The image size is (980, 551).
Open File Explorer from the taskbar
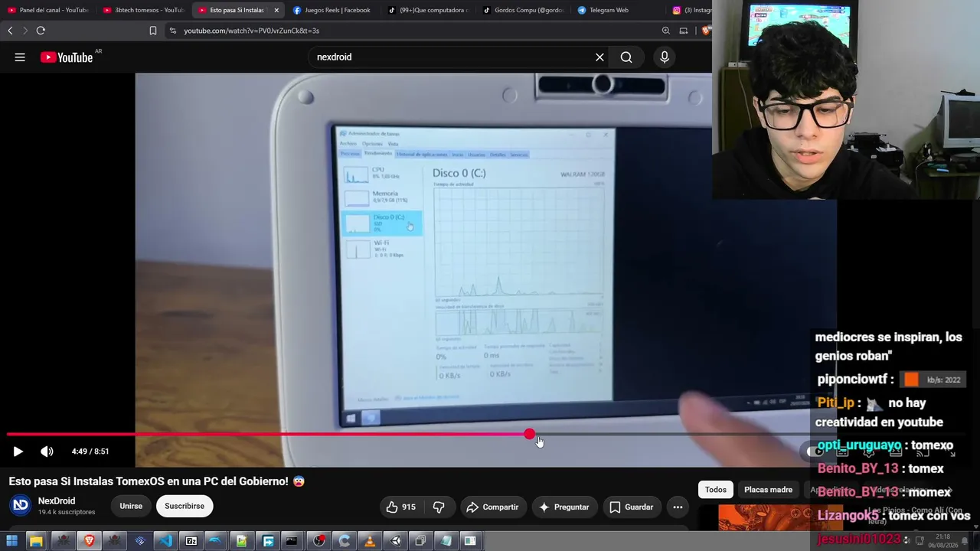click(36, 541)
